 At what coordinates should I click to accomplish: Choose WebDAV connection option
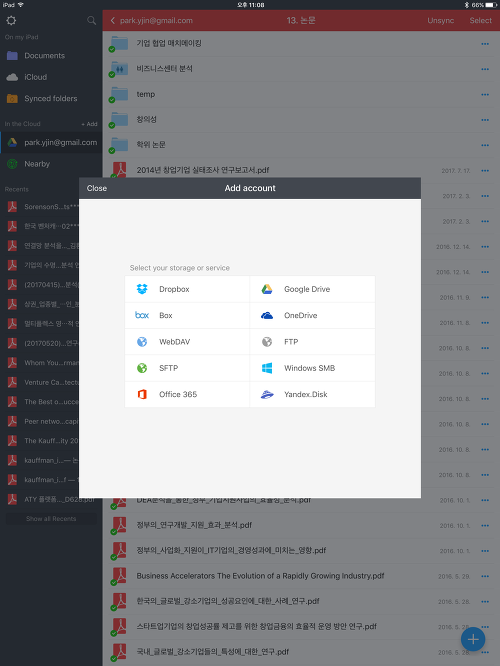click(x=187, y=342)
